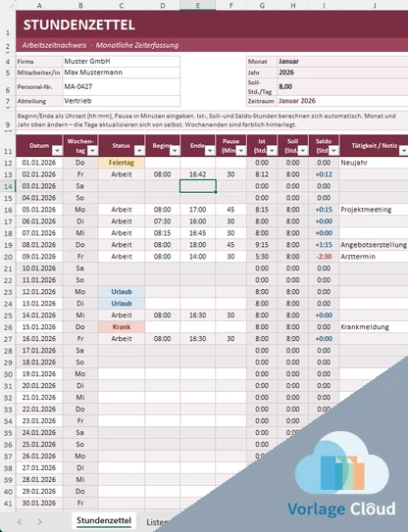Select column E header
Screen dimensions: 408x532
click(x=198, y=5)
